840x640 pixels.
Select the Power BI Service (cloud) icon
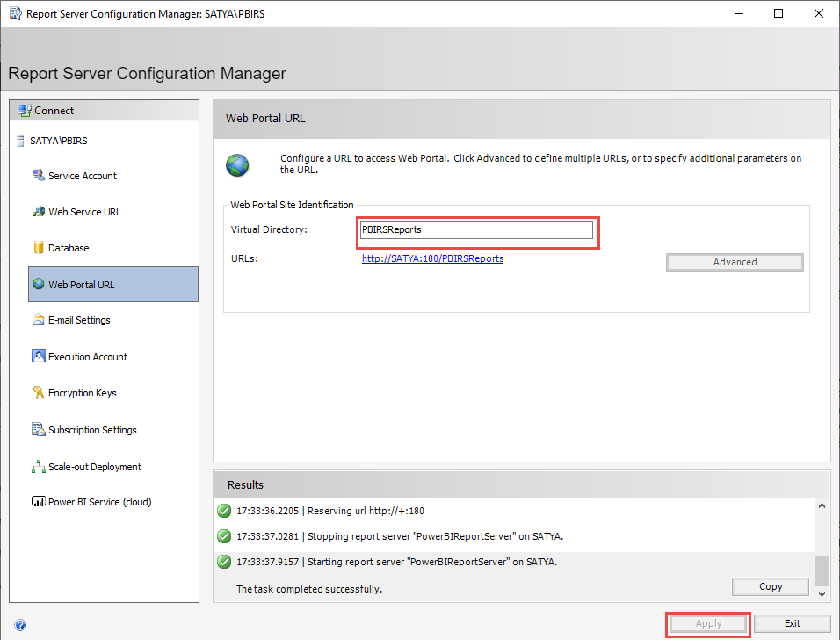39,501
